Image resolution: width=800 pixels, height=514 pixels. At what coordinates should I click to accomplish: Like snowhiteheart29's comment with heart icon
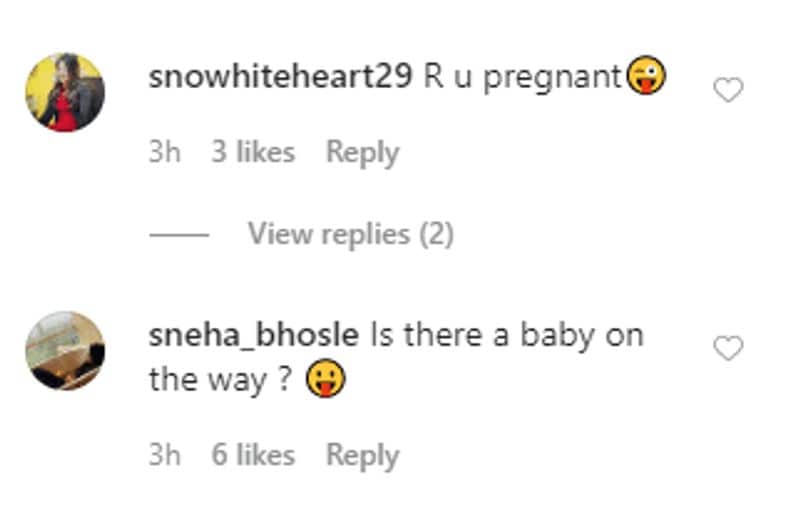[728, 90]
